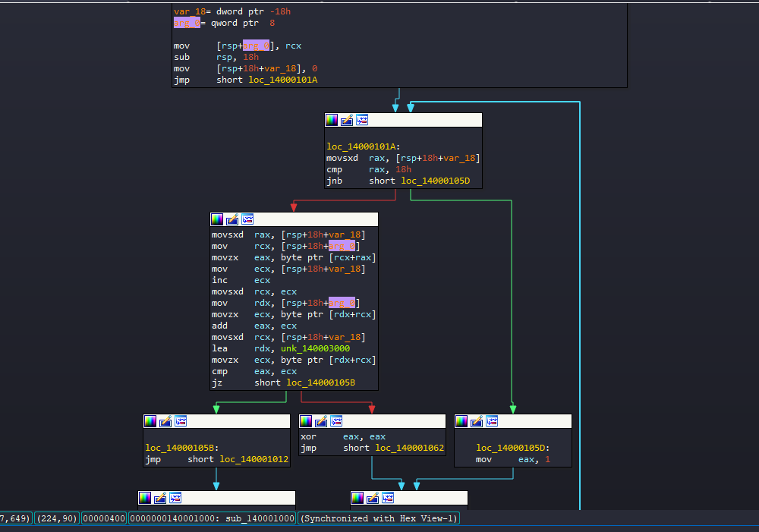Click pencil icon in block below loc_14000105B
The height and width of the screenshot is (532, 759).
(x=160, y=498)
